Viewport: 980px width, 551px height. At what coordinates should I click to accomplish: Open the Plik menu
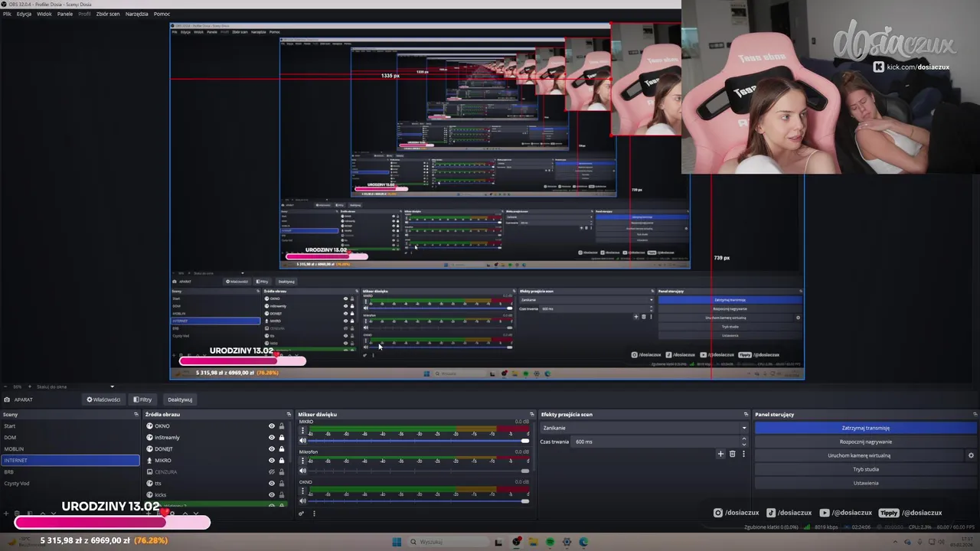(x=7, y=14)
